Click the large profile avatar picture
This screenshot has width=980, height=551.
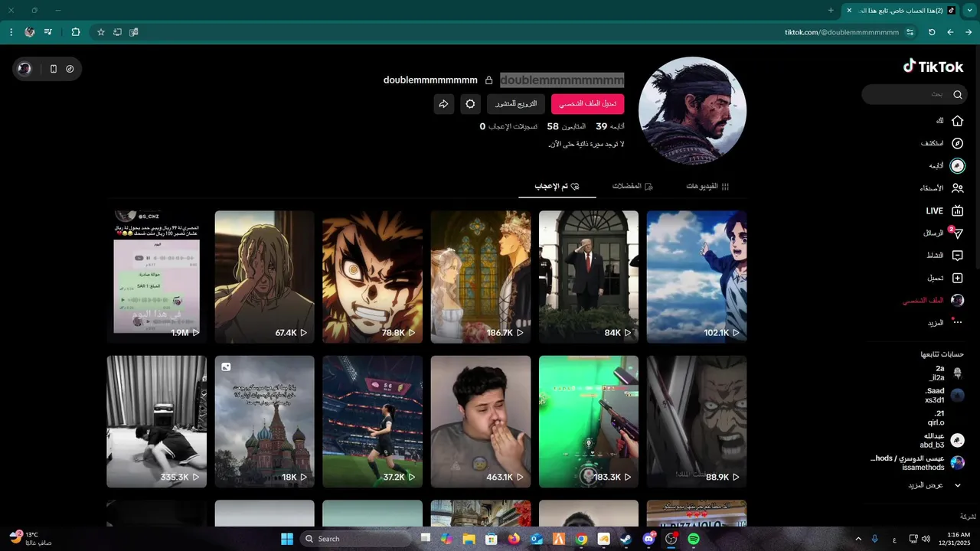tap(693, 110)
